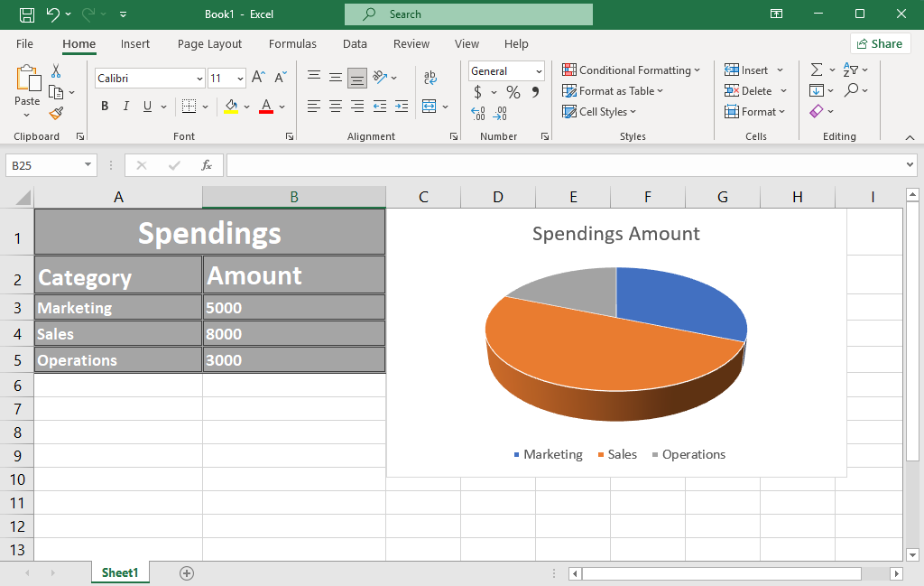Click the Save icon in title bar

[x=27, y=14]
